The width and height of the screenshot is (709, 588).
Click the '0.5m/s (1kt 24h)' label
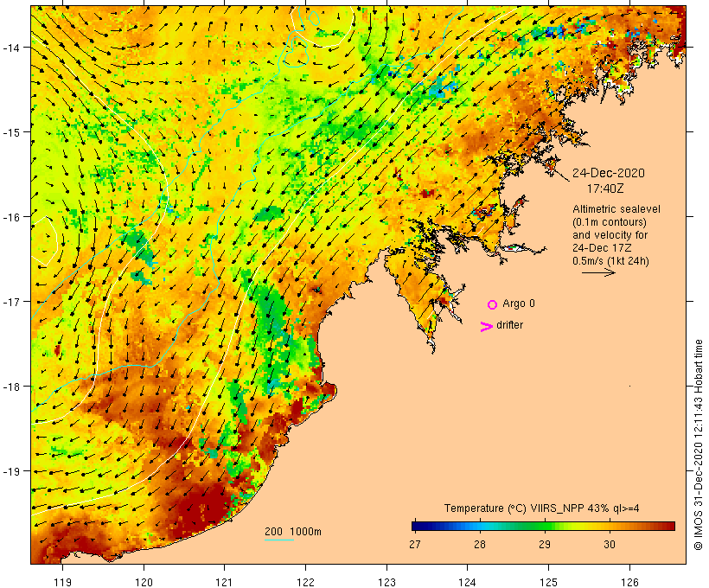point(610,261)
